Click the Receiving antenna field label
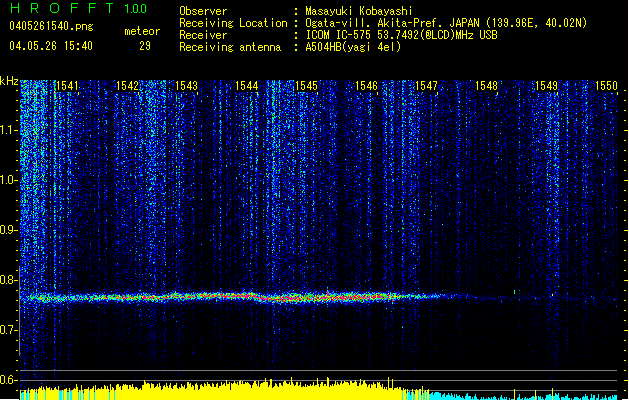Viewport: 629px width, 400px height. pyautogui.click(x=230, y=47)
